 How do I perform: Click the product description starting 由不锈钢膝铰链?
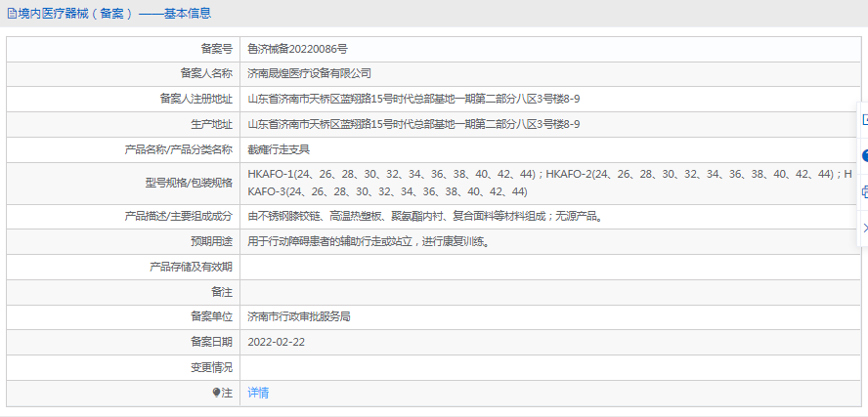pos(425,216)
